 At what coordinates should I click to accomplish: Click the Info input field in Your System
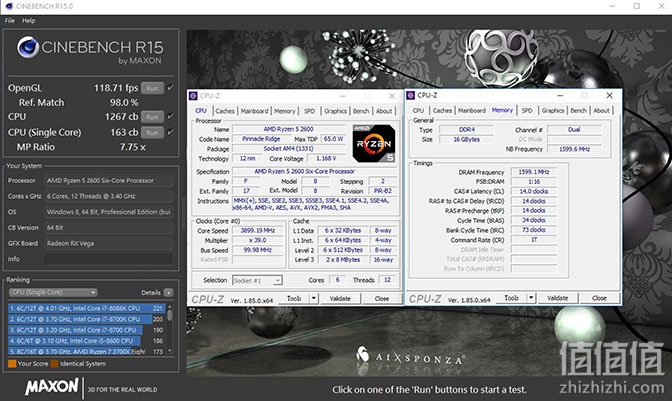coord(108,259)
